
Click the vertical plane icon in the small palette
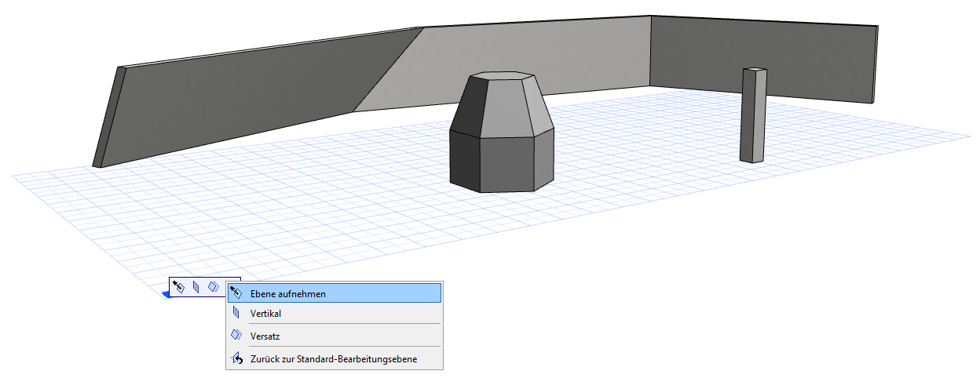[196, 287]
